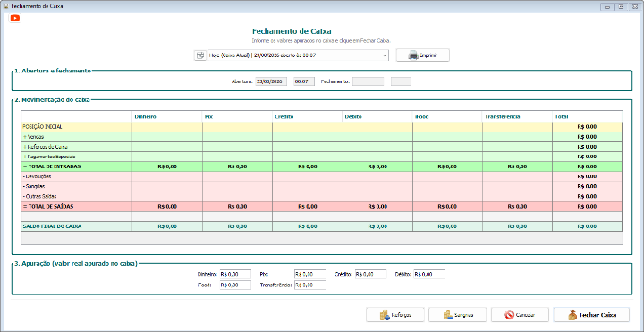Click the Abertura time field 00:07

303,81
